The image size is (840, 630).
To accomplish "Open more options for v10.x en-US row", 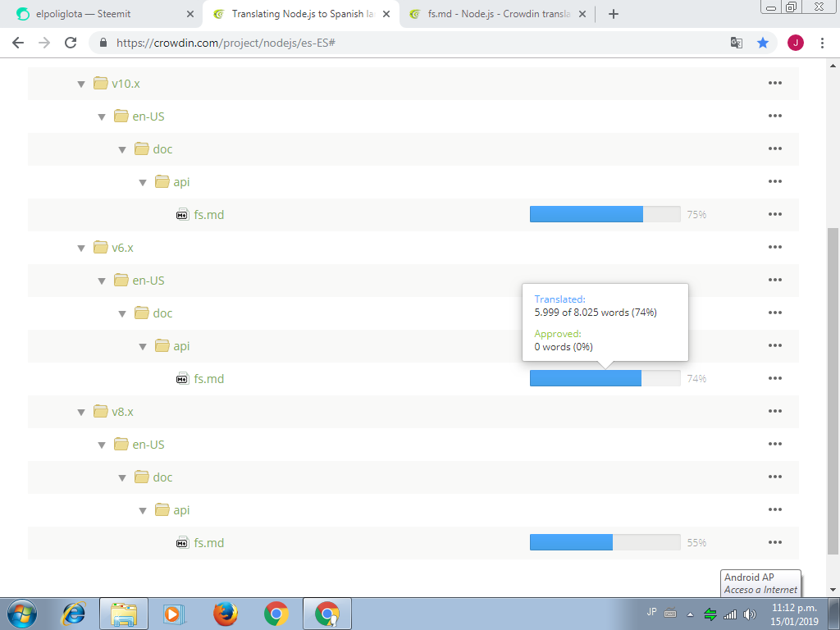I will tap(774, 116).
